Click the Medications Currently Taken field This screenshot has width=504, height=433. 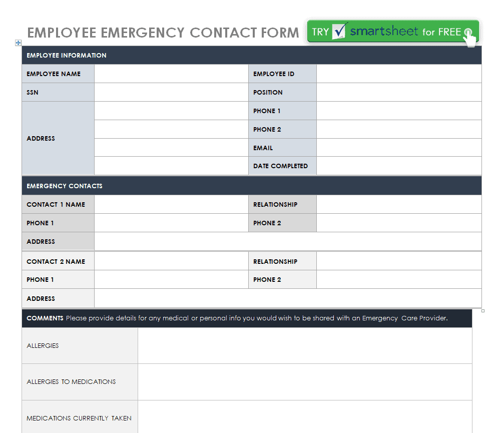pyautogui.click(x=305, y=417)
